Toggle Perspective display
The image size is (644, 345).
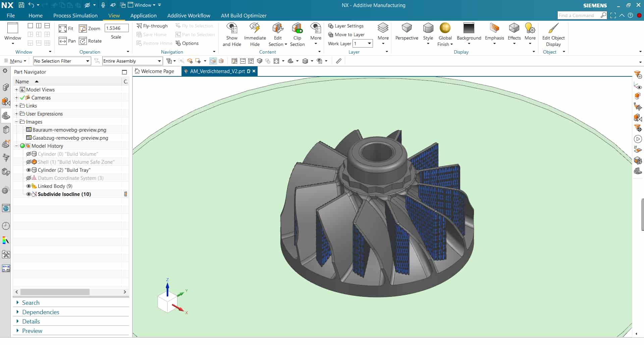[x=407, y=32]
